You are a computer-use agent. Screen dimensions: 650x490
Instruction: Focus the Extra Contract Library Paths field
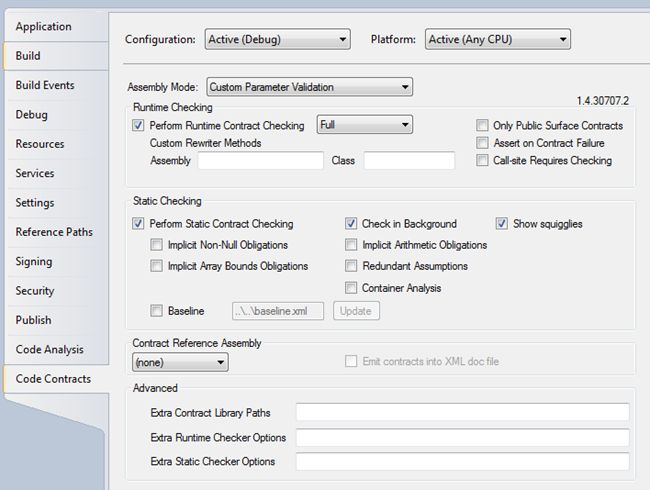coord(463,412)
